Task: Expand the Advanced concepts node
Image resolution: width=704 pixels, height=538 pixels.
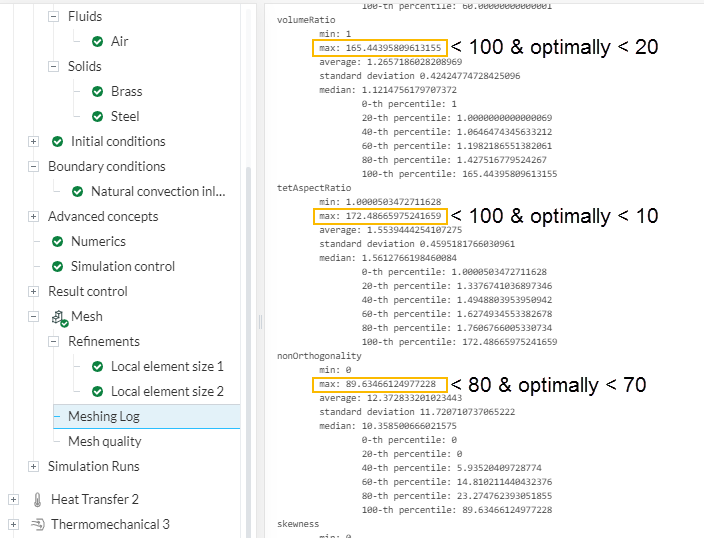Action: click(33, 217)
